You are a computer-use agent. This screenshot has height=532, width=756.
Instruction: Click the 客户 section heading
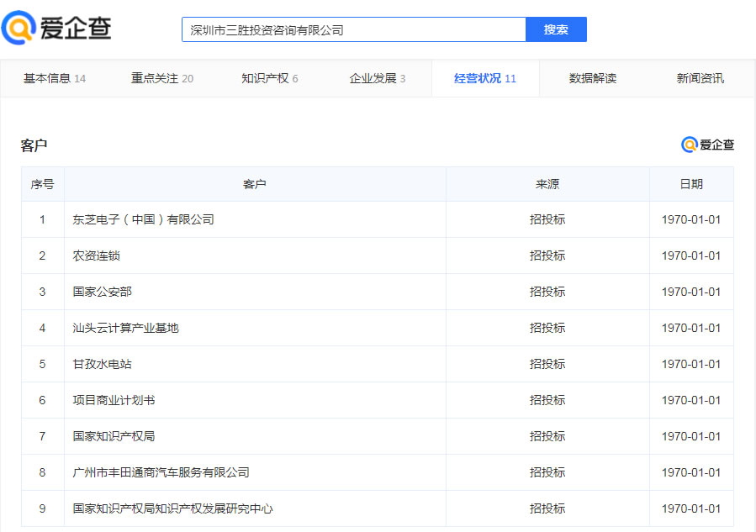point(34,145)
